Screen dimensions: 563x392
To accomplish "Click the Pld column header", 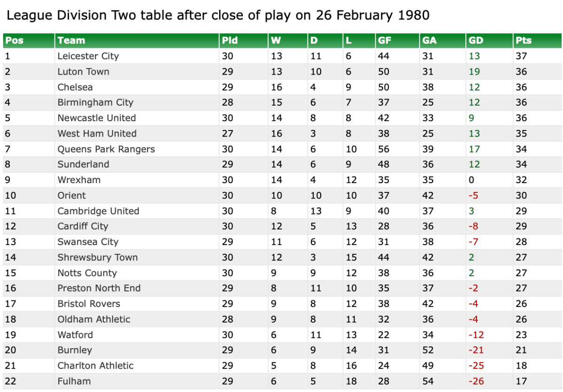I will click(230, 40).
